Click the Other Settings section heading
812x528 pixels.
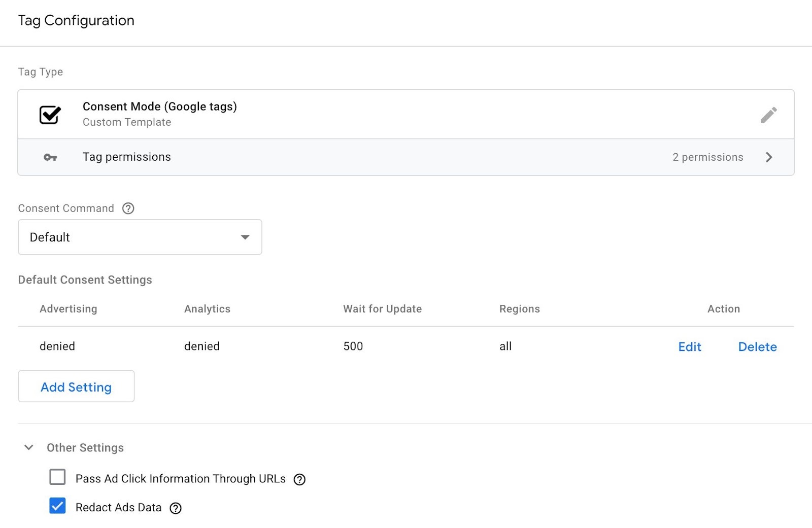tap(85, 447)
